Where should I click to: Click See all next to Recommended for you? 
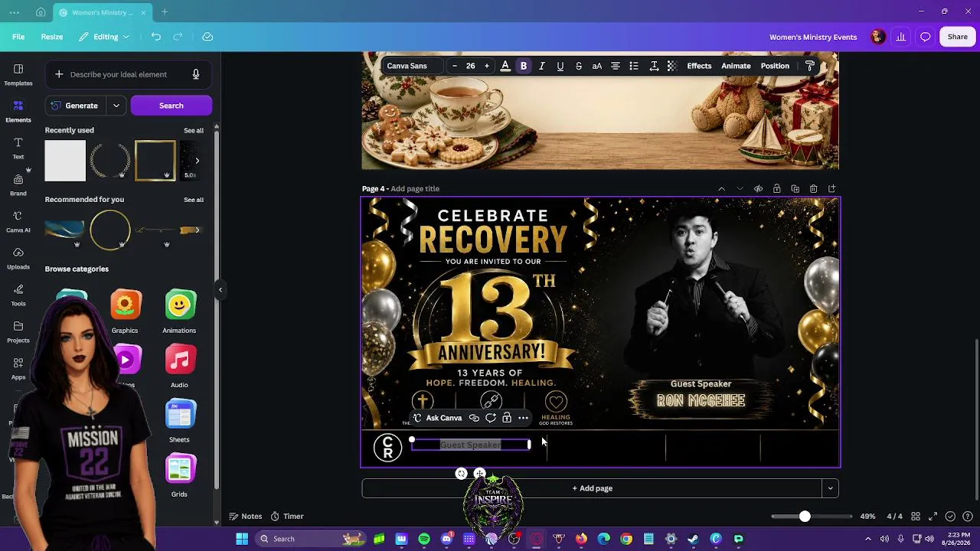[x=194, y=200]
